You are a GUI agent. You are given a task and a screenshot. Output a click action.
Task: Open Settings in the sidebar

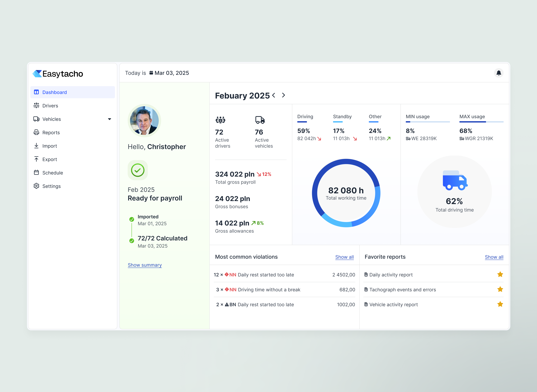(73, 186)
